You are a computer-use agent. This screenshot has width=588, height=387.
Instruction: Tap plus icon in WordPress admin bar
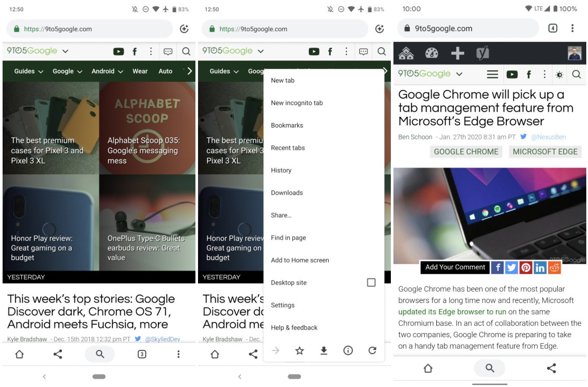tap(457, 53)
